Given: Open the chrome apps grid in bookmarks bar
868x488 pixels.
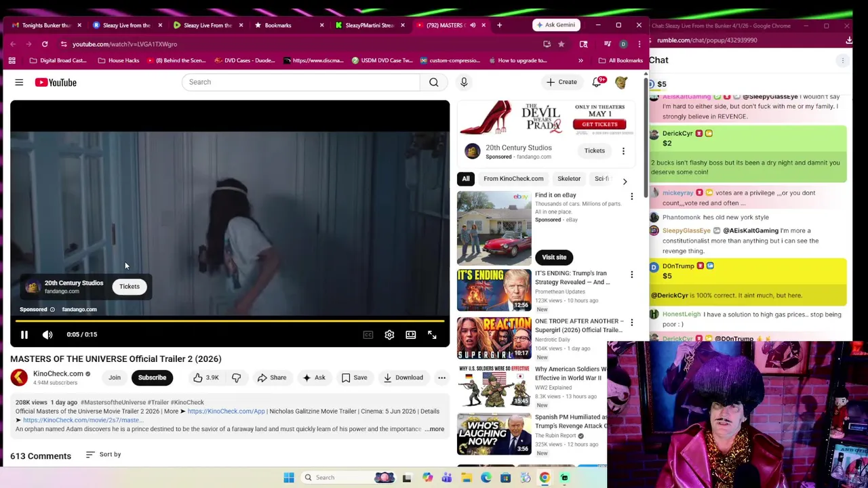Looking at the screenshot, I should (12, 60).
